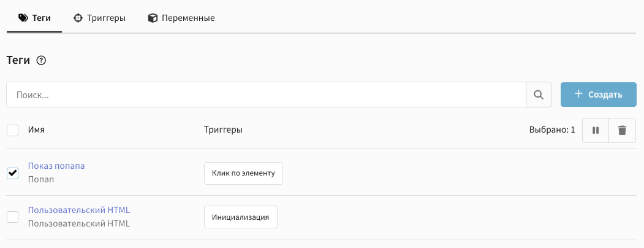Viewport: 644px width, 248px height.
Task: Click the Инициализация trigger button
Action: 240,217
